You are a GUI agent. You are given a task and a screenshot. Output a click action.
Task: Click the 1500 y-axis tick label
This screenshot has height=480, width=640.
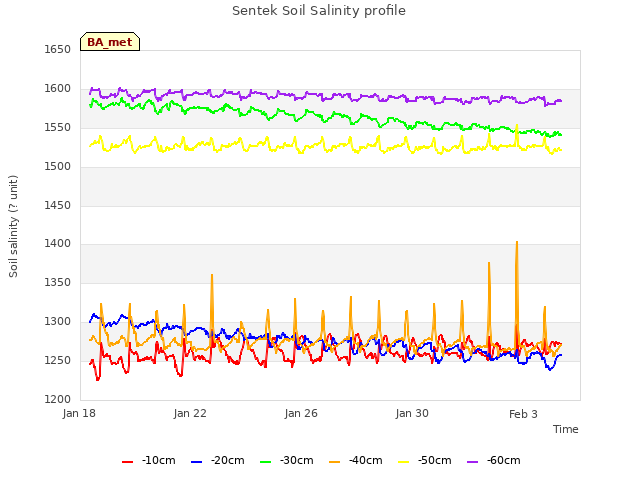tap(58, 166)
